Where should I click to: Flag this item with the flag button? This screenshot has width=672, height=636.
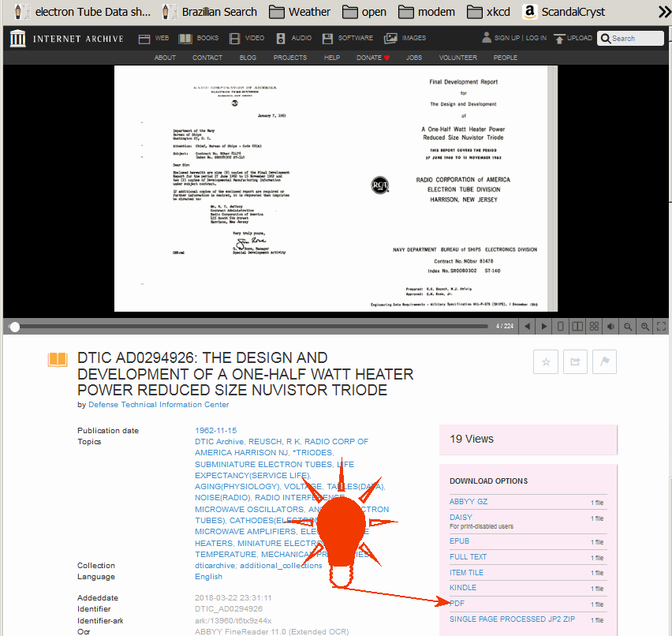(604, 362)
